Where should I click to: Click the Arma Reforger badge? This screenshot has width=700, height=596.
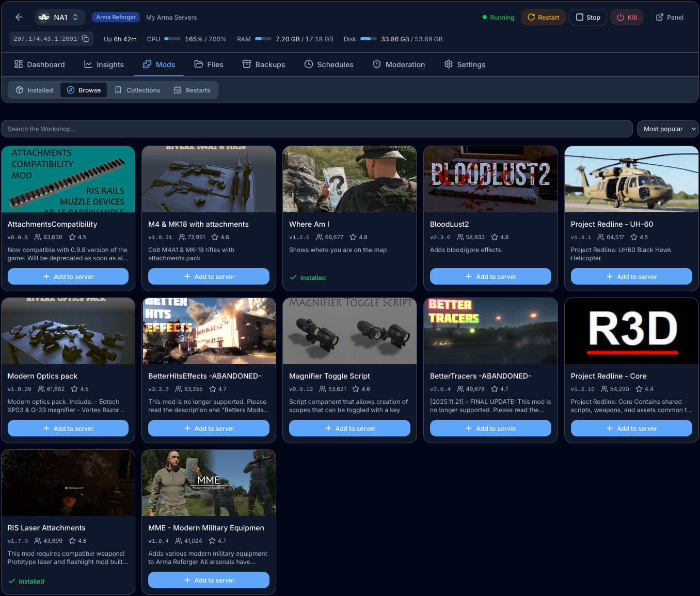click(x=116, y=17)
